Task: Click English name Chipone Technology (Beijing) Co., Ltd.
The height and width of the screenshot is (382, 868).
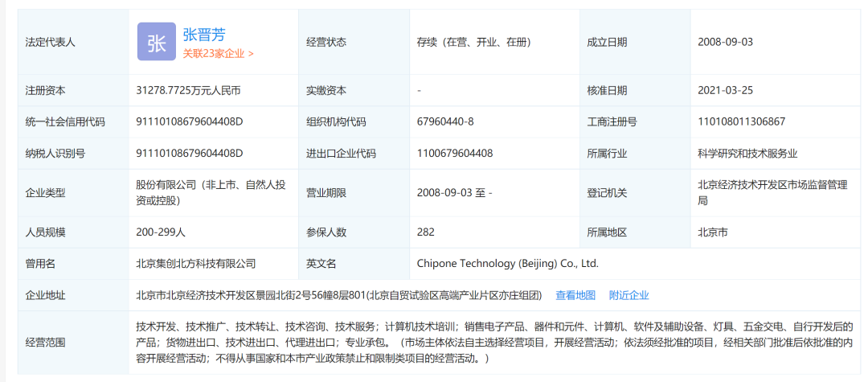Action: point(508,264)
